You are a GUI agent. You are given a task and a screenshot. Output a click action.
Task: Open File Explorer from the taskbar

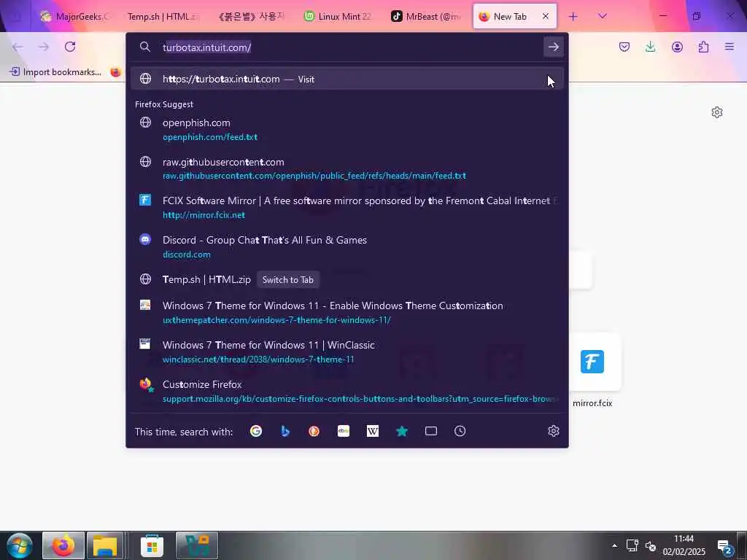pos(105,545)
